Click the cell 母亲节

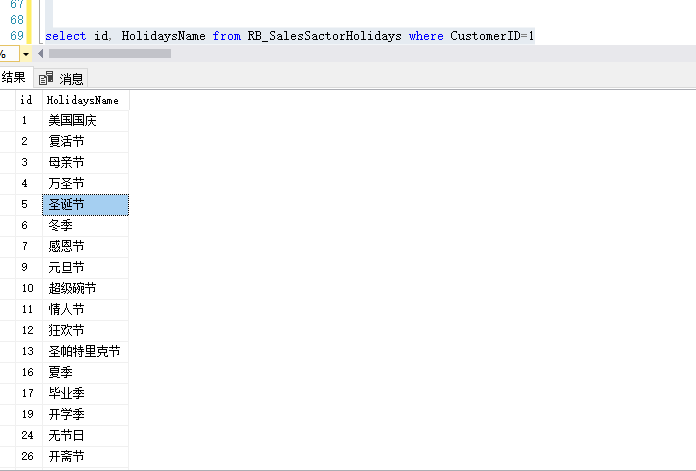coord(86,162)
